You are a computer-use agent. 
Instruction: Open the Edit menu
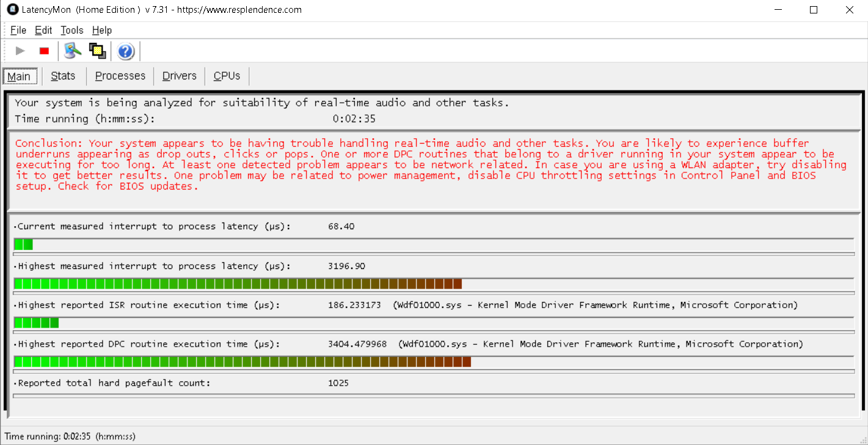click(43, 30)
